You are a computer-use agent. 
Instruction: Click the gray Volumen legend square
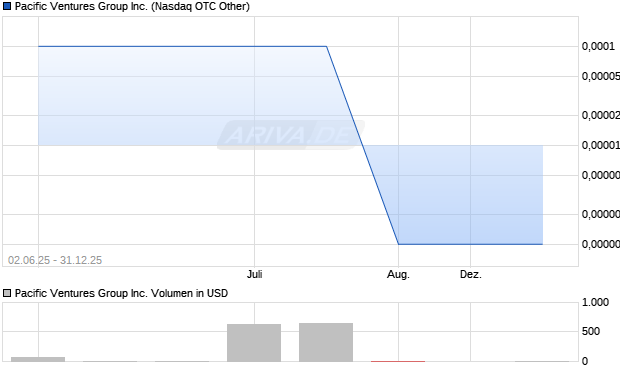click(x=7, y=293)
